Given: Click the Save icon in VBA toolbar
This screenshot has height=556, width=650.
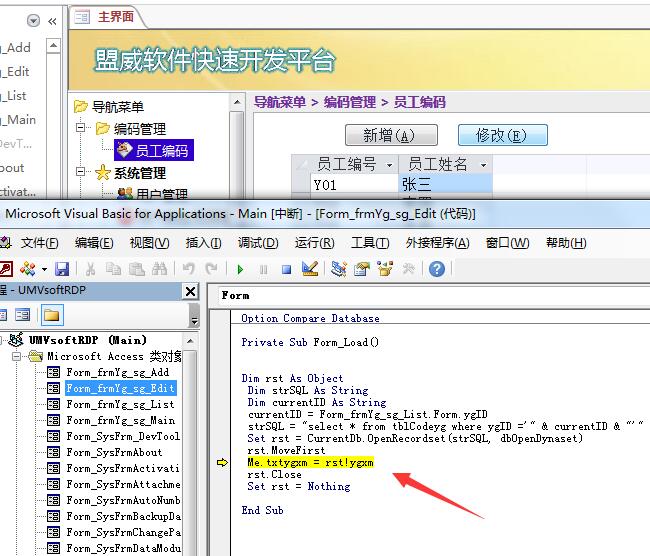Looking at the screenshot, I should 62,270.
